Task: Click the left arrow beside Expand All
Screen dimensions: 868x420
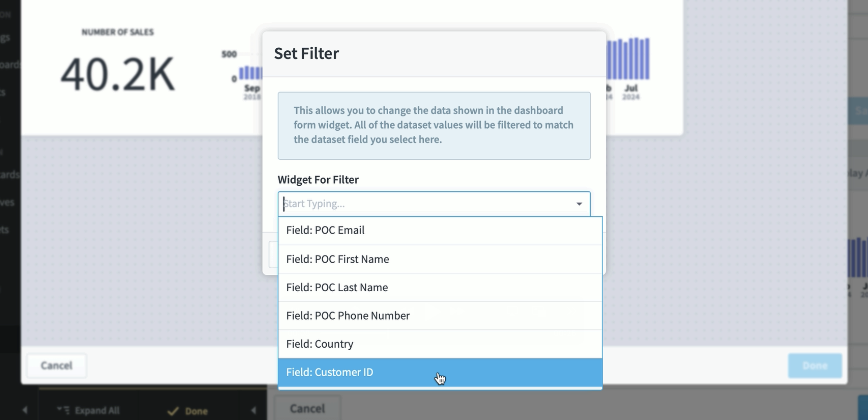Action: (x=25, y=410)
